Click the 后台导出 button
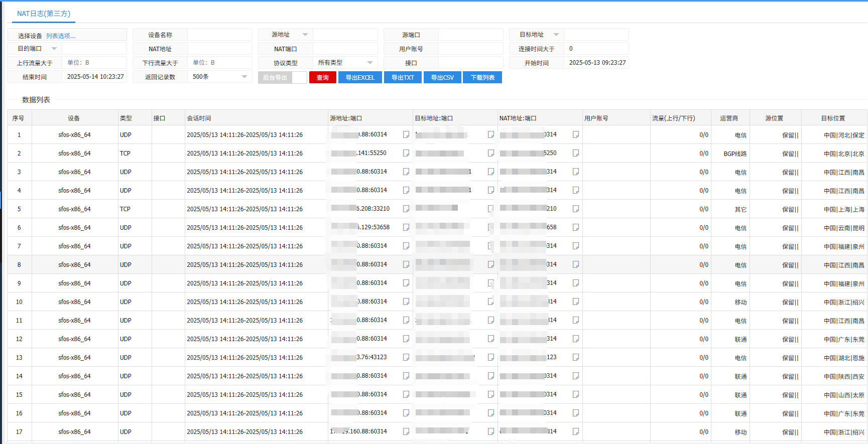The height and width of the screenshot is (444, 868). pyautogui.click(x=275, y=77)
